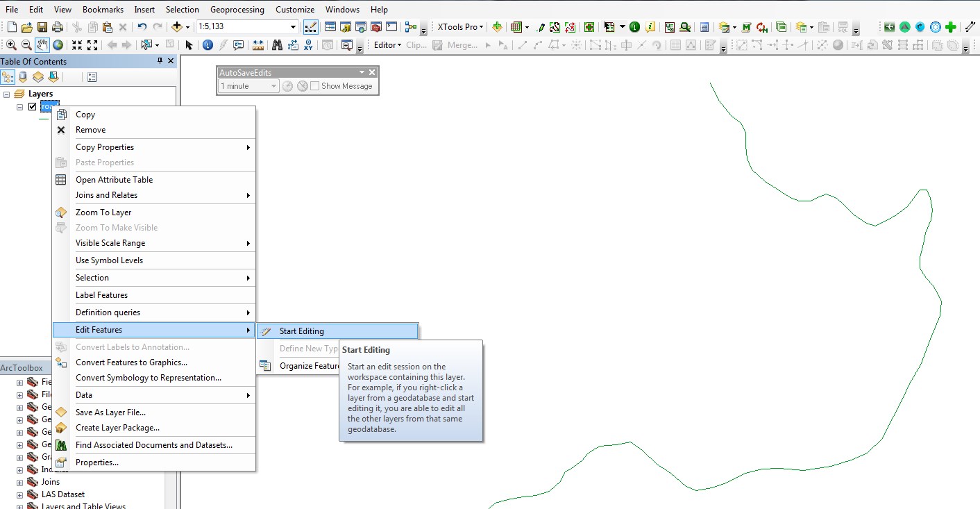This screenshot has height=509, width=980.
Task: Open the Find binoculars tool
Action: point(277,45)
